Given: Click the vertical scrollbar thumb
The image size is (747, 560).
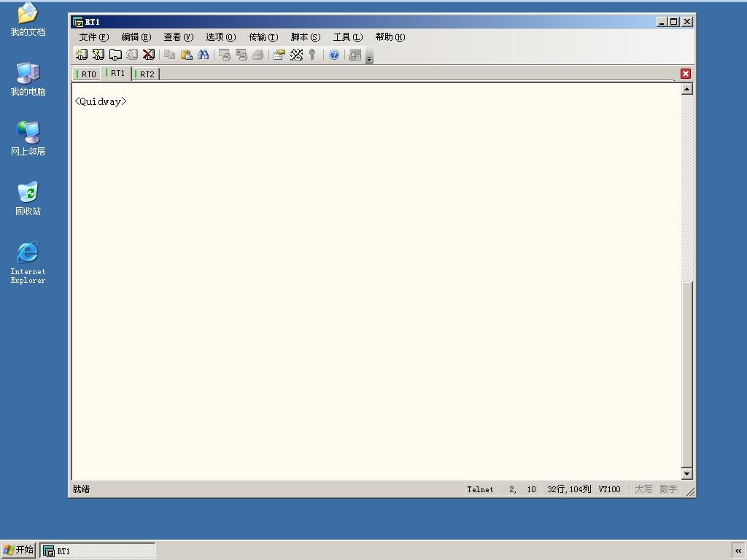Looking at the screenshot, I should click(x=687, y=374).
